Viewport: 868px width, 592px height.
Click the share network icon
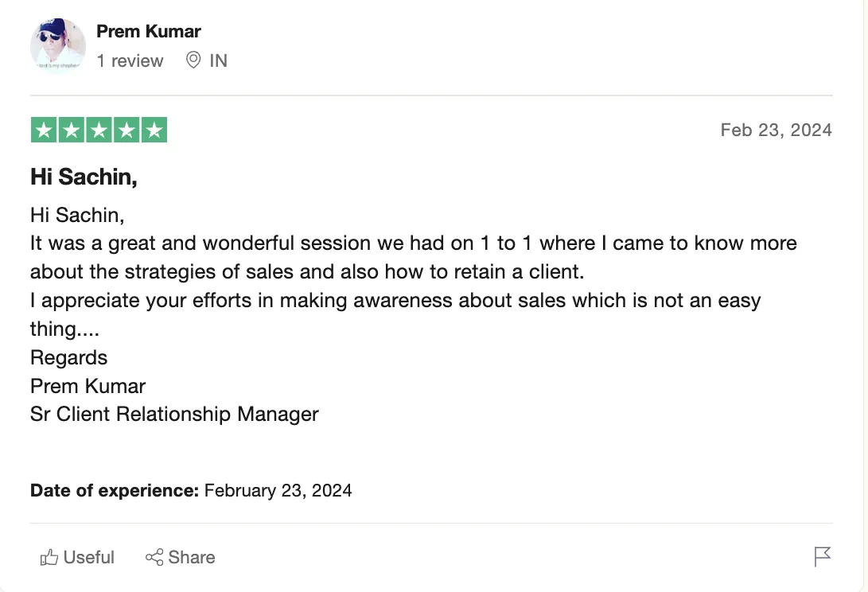154,558
